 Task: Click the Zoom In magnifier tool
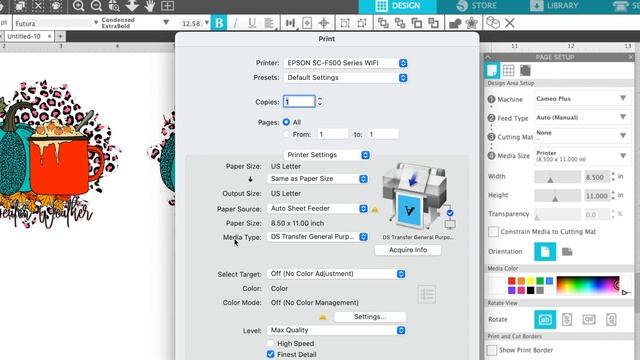[78, 6]
